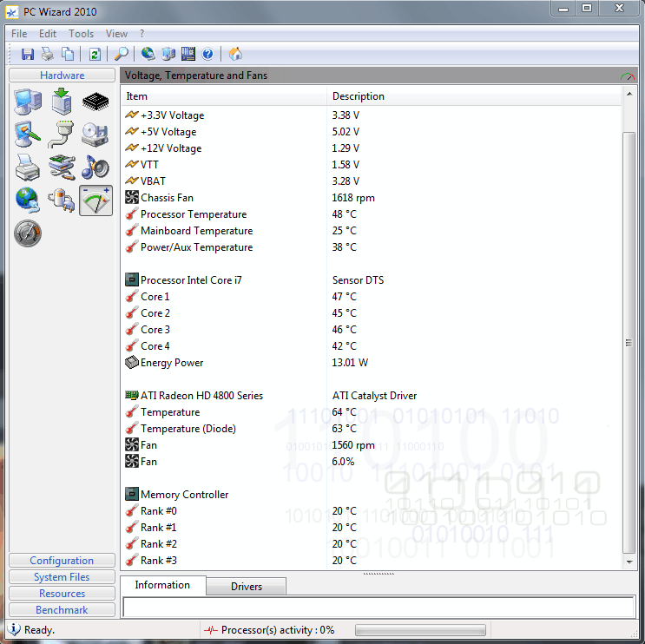Open the Video monitor icon

pyautogui.click(x=28, y=135)
